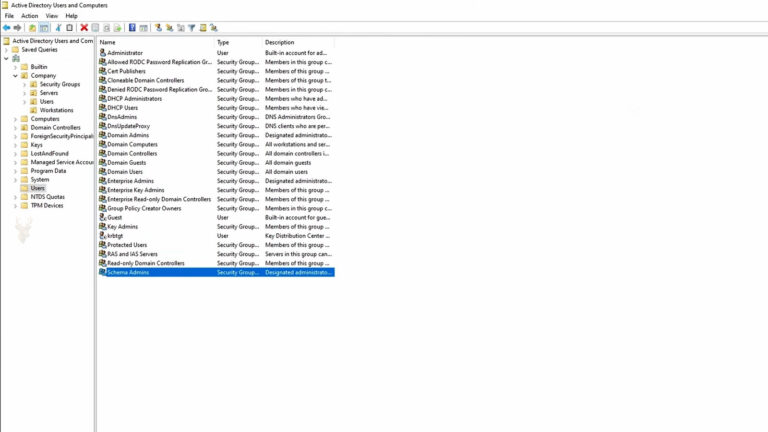Click the Add to group toolbar icon
This screenshot has height=432, width=768.
(214, 28)
